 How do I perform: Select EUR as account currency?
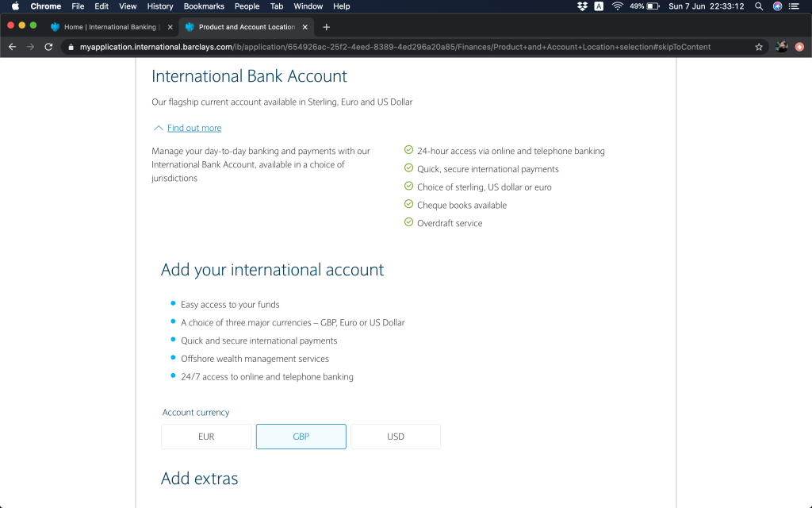coord(206,437)
